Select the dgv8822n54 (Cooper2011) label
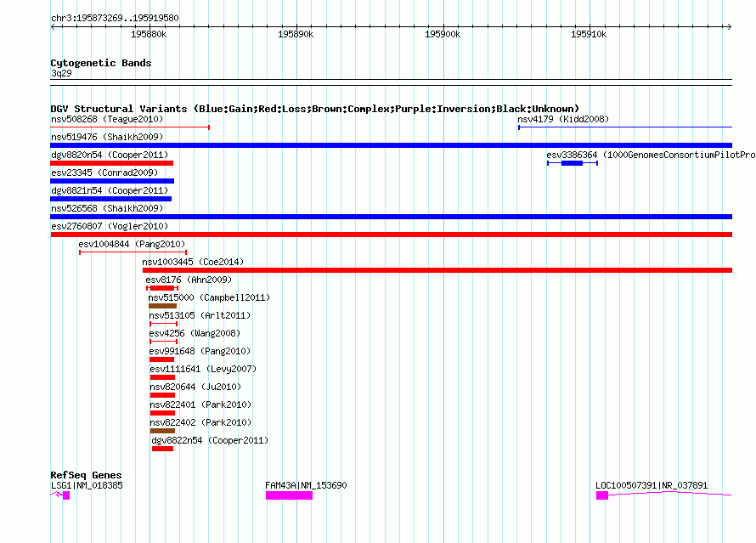Screen dimensions: 756x543 pyautogui.click(x=210, y=440)
